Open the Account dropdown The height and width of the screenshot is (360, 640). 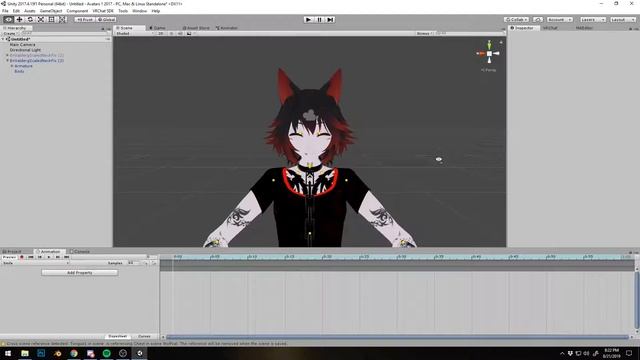[560, 19]
